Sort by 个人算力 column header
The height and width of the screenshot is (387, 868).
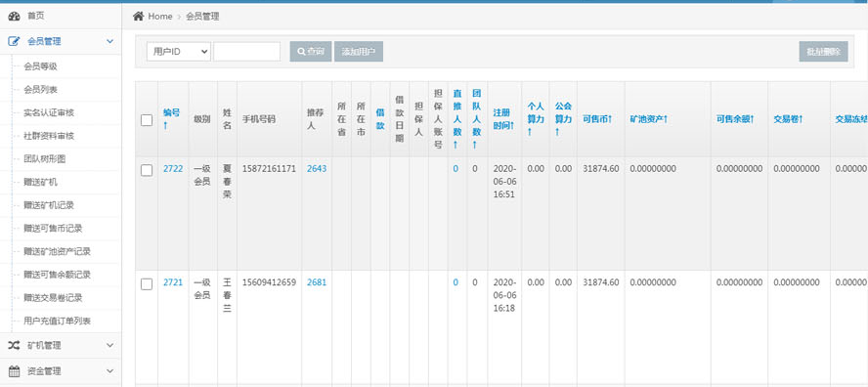[536, 119]
